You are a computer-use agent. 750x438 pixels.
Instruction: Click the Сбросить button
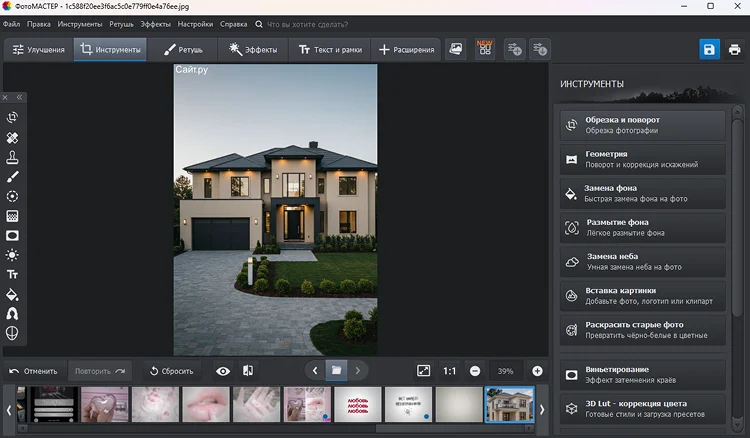coord(172,371)
